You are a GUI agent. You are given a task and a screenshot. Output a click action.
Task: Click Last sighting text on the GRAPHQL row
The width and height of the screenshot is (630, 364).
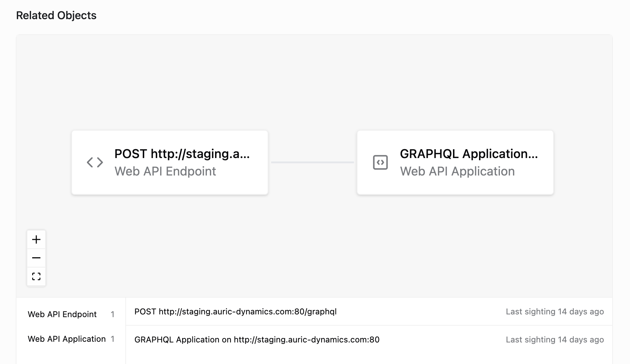click(555, 340)
